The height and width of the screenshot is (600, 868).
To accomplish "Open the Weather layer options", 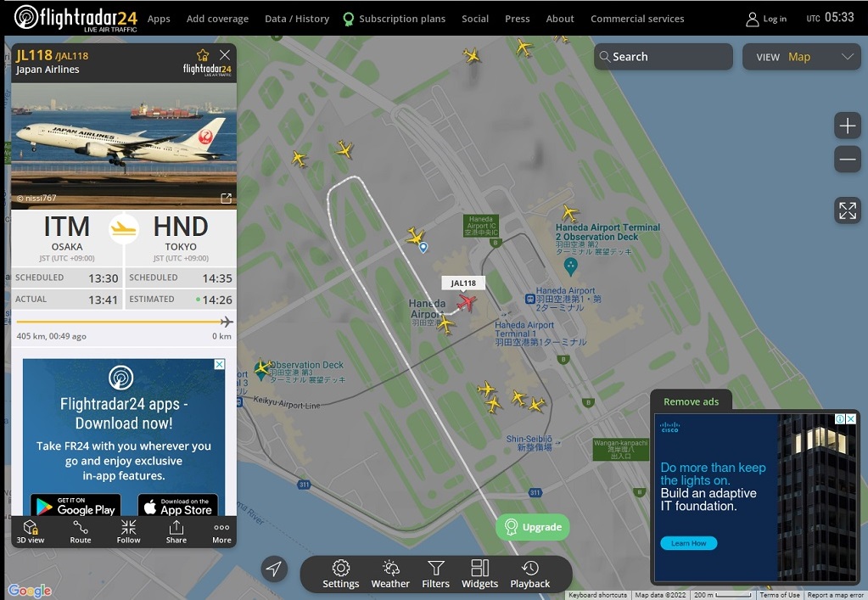I will (x=390, y=574).
